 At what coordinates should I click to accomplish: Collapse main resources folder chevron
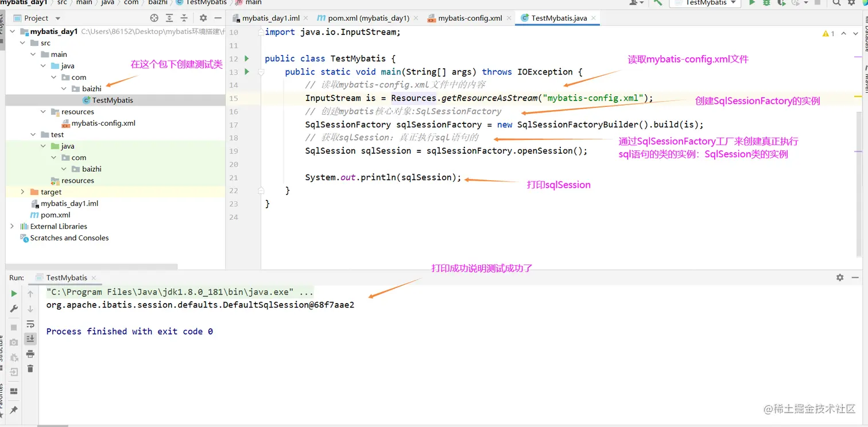click(x=43, y=112)
